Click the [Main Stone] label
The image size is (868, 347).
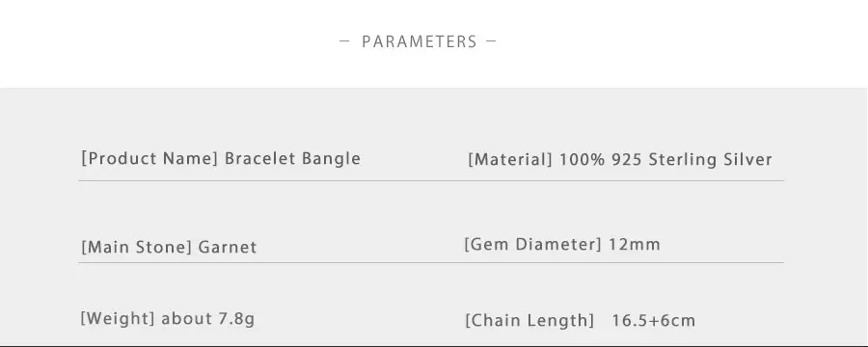[137, 247]
